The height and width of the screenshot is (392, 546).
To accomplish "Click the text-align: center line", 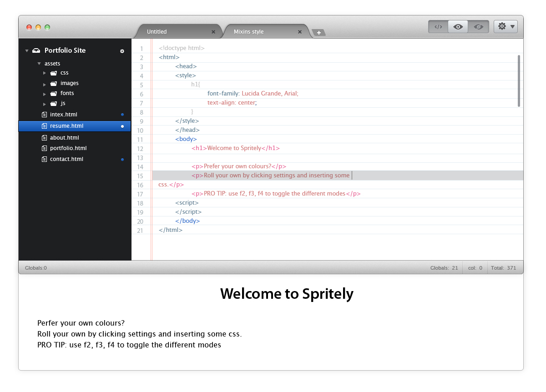I will [x=232, y=103].
